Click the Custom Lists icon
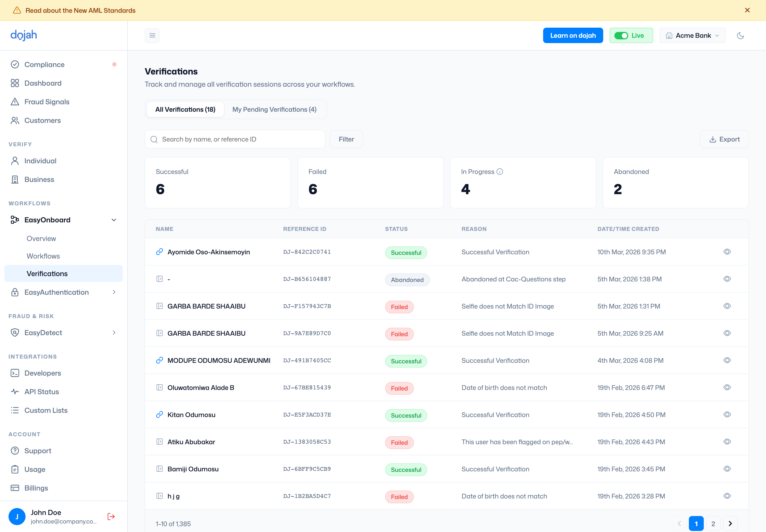The width and height of the screenshot is (766, 532). [15, 410]
